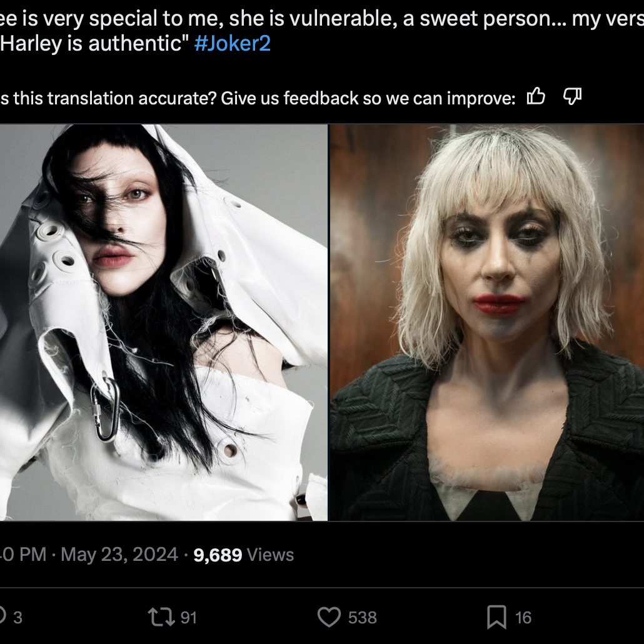Click the thumbs down feedback icon
The image size is (644, 644).
[572, 97]
